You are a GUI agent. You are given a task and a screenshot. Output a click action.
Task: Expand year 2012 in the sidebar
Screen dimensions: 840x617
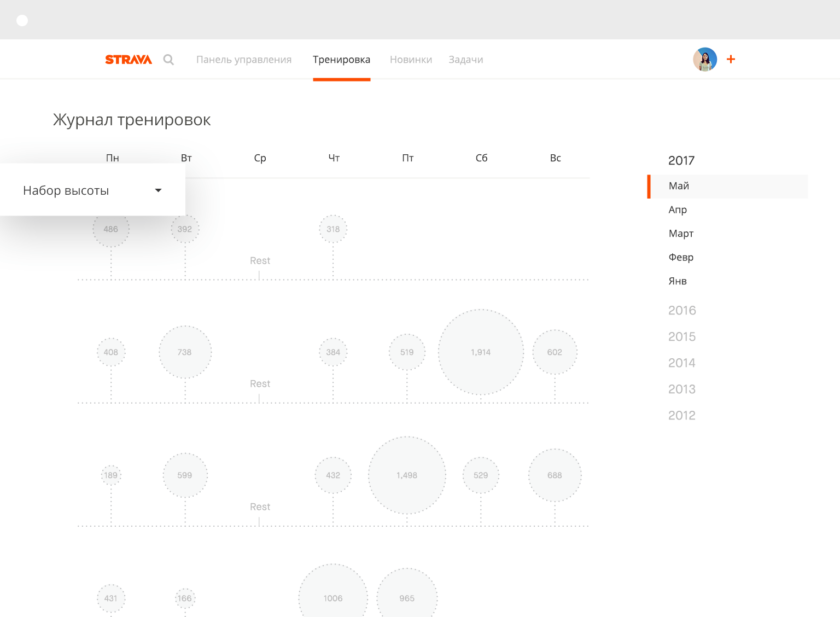(x=682, y=415)
